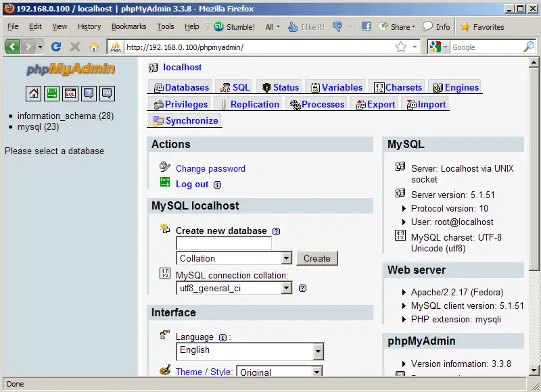Open the address bar history dropdown arrow
The width and height of the screenshot is (541, 392).
415,47
